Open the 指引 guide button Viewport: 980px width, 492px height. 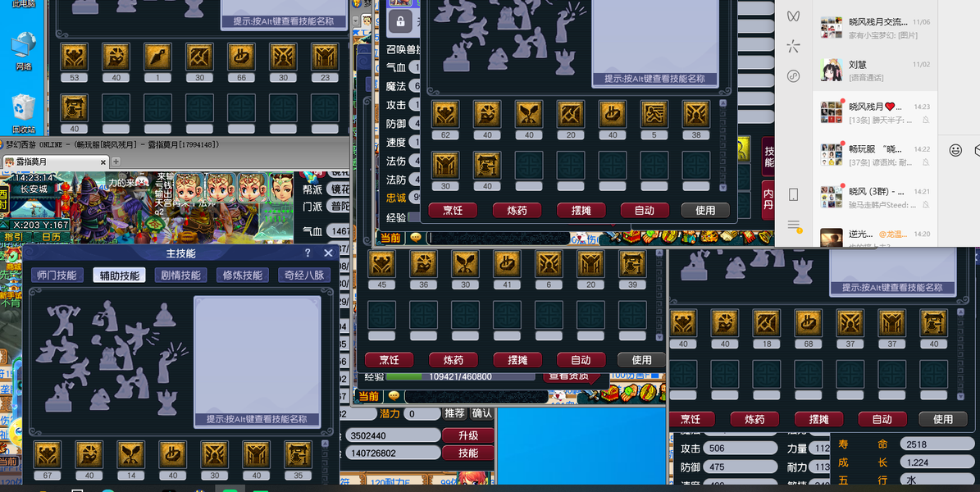[15, 237]
